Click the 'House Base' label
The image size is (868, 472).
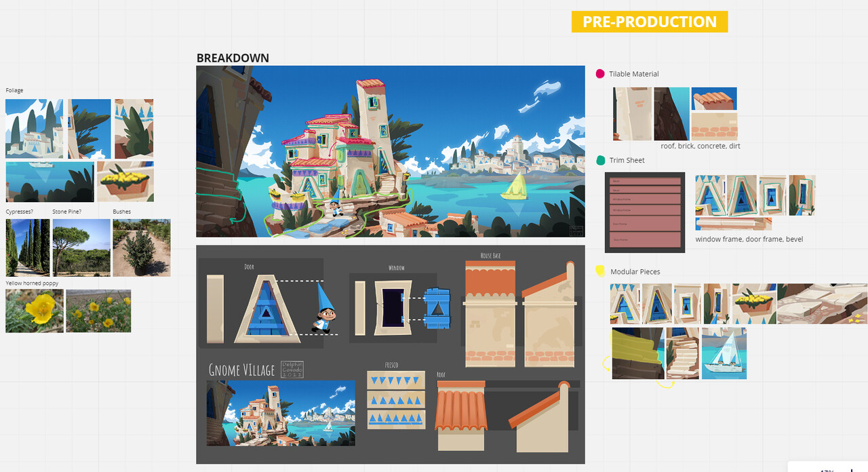pos(491,256)
